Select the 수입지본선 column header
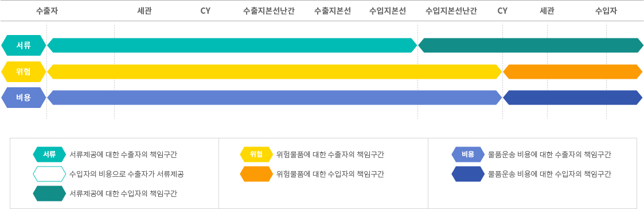 tap(387, 11)
